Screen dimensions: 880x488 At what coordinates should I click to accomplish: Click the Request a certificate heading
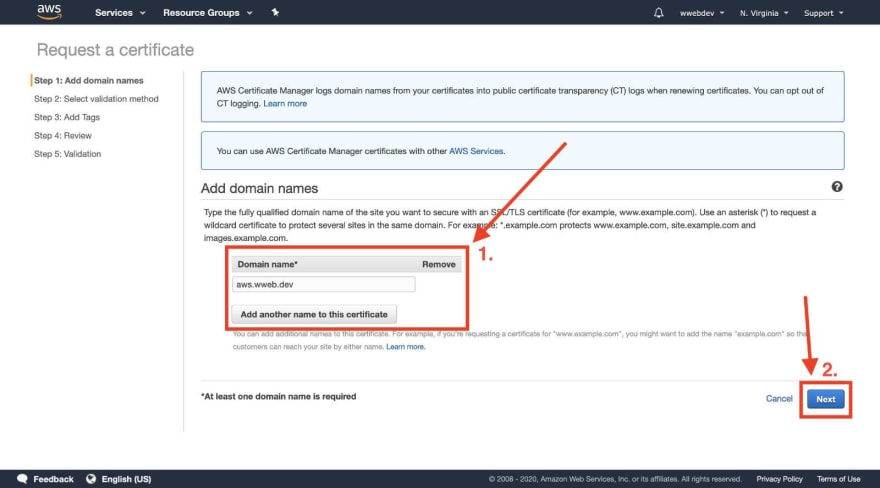click(x=115, y=50)
